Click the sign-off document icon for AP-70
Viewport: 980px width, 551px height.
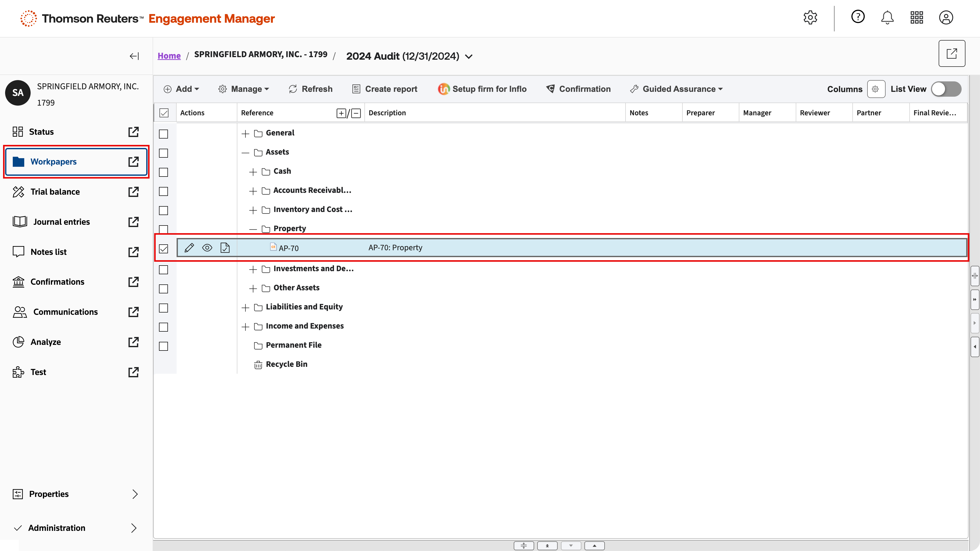pyautogui.click(x=225, y=248)
